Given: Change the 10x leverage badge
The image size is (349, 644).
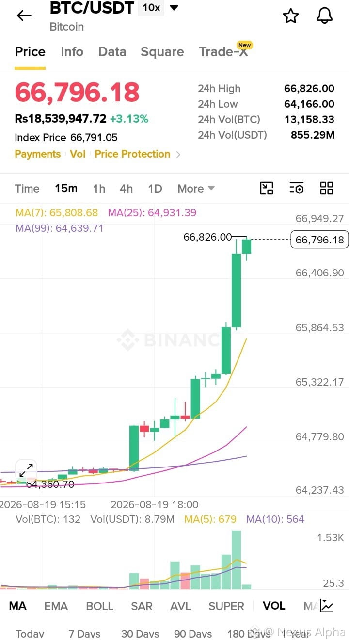Looking at the screenshot, I should point(151,8).
